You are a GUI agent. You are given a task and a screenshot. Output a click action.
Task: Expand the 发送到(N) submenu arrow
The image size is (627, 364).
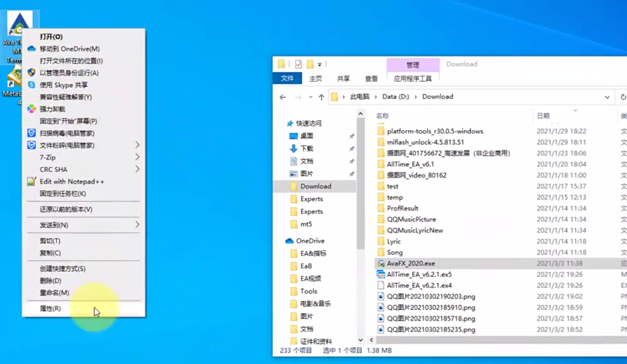click(x=137, y=225)
